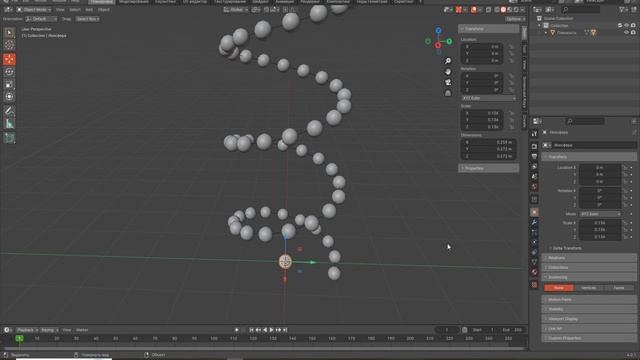Viewport: 640px width, 360px height.
Task: Open Object Constraints properties tab
Action: (534, 252)
